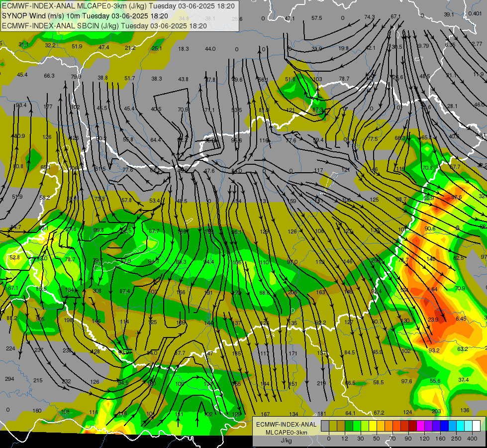Image resolution: width=487 pixels, height=448 pixels.
Task: Click the '84.5' grid value
Action: click(349, 352)
